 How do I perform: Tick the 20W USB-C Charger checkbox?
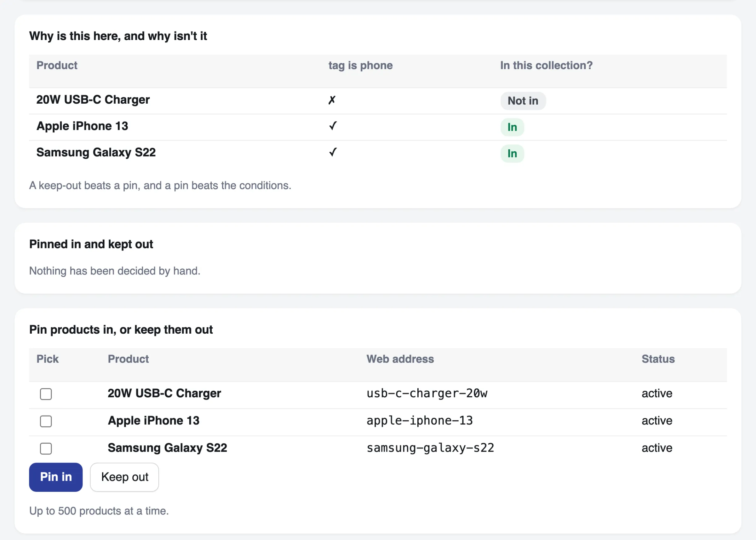[x=46, y=394]
